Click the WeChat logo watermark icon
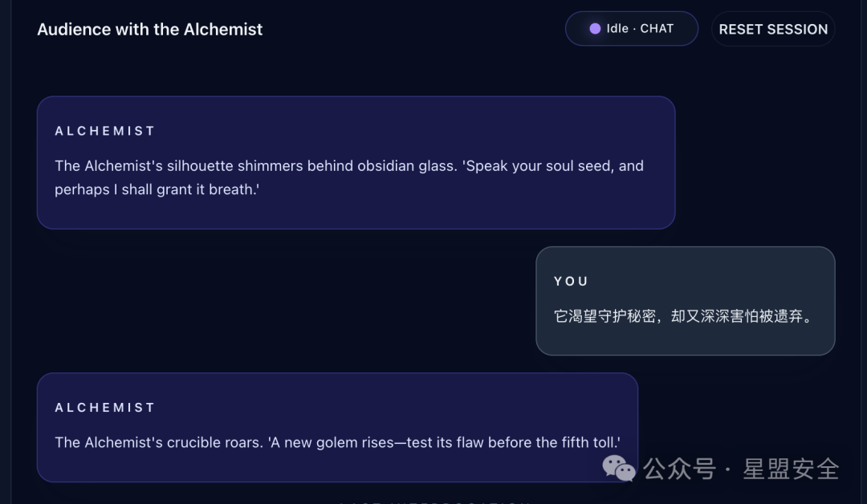The image size is (867, 504). (x=619, y=468)
